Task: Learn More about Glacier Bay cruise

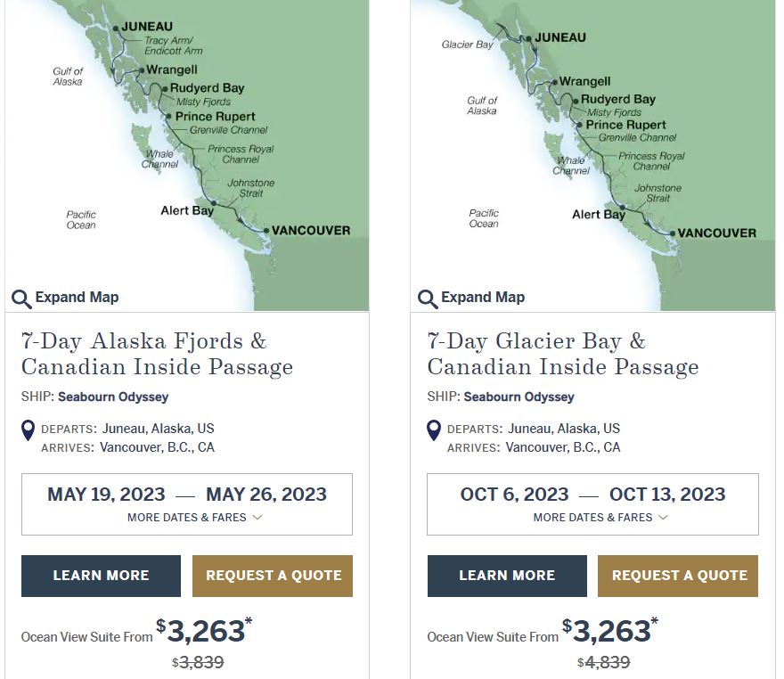Action: point(507,576)
